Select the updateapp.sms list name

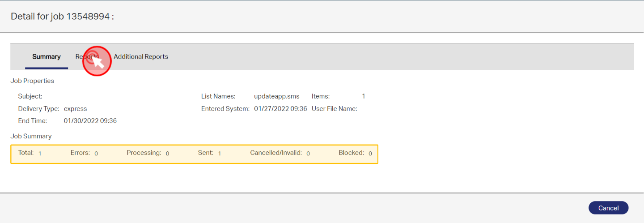pyautogui.click(x=276, y=96)
